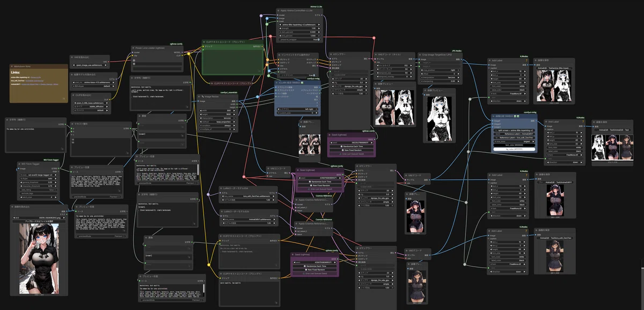Click the upload file button under the image loader

coord(38,221)
